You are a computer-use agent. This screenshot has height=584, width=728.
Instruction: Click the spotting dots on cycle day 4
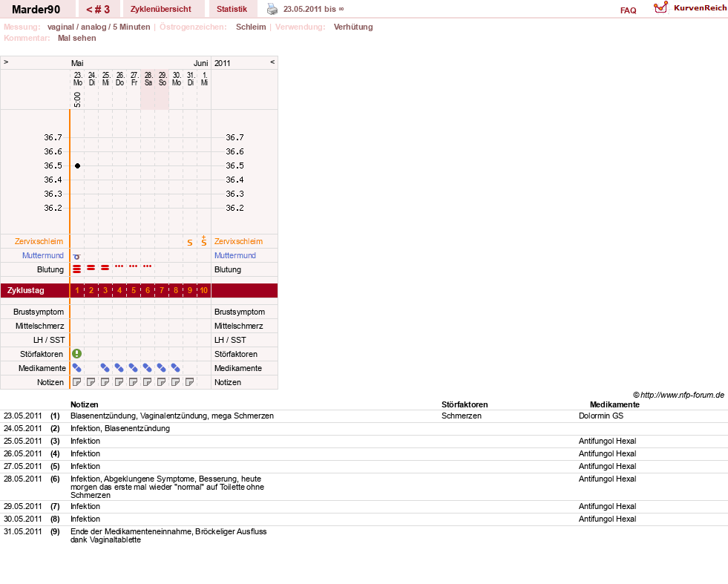click(x=119, y=266)
